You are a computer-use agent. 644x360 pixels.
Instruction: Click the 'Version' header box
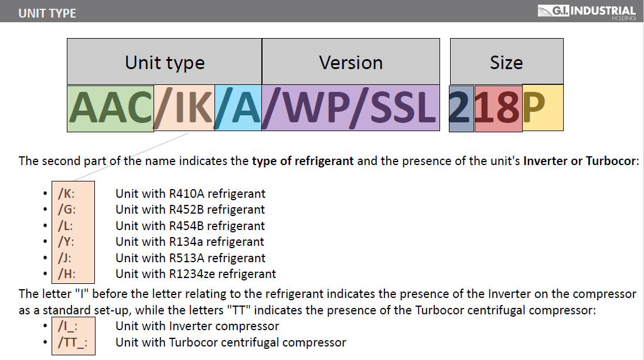(x=351, y=61)
